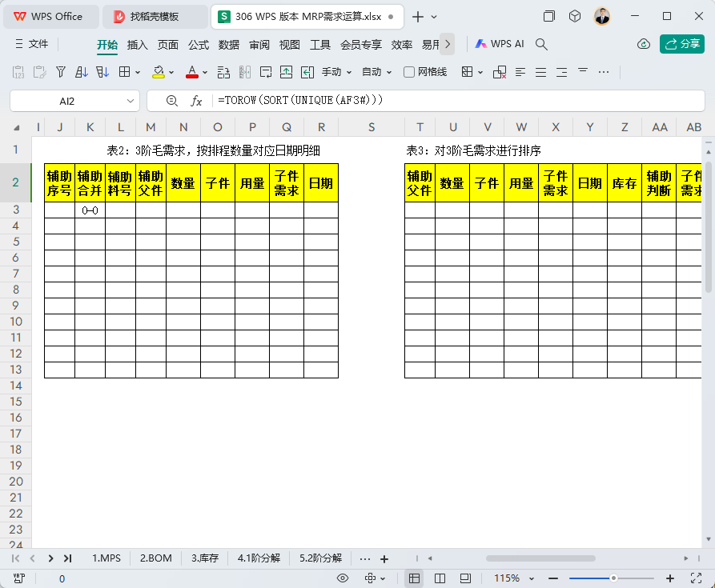The height and width of the screenshot is (588, 715).
Task: Switch to the 数据 ribbon tab
Action: tap(228, 45)
